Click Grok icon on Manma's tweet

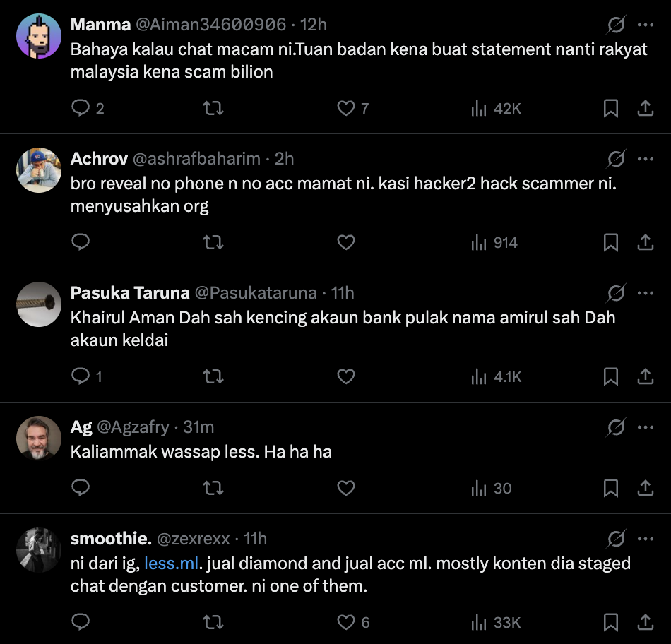click(616, 25)
